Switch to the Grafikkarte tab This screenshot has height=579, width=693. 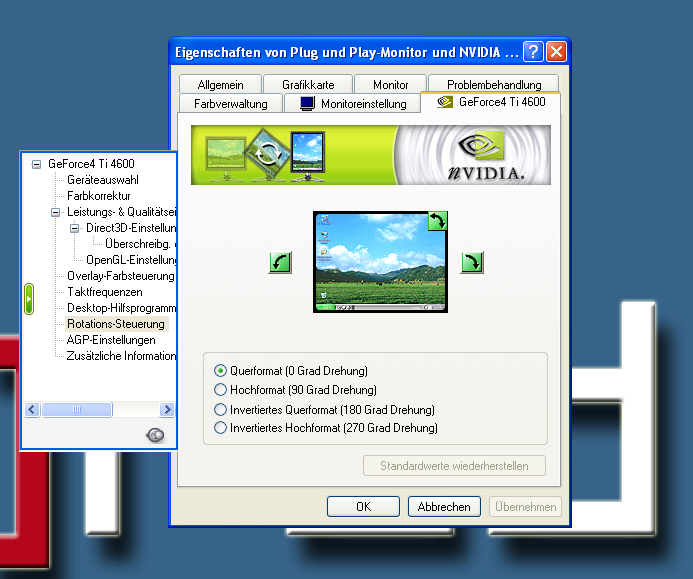click(x=308, y=85)
